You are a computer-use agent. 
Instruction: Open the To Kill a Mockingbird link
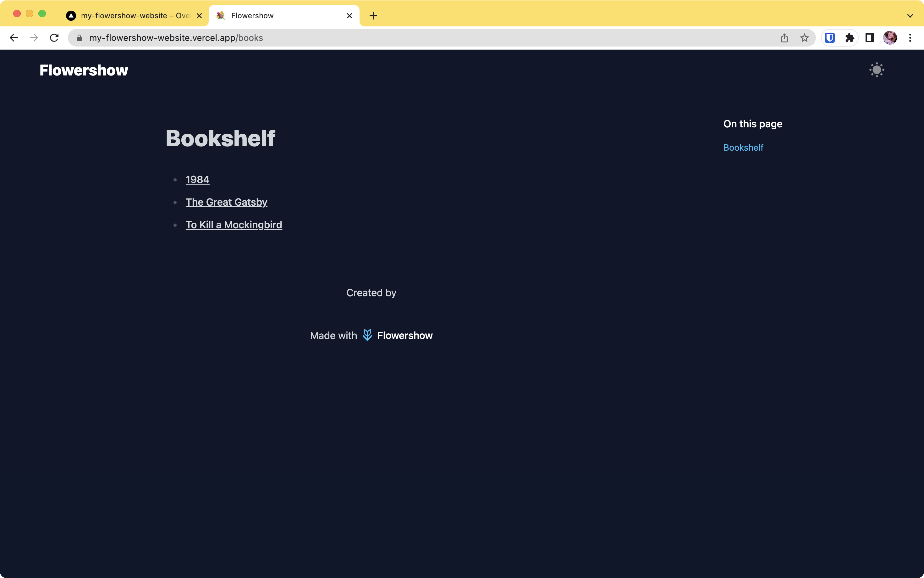tap(234, 225)
